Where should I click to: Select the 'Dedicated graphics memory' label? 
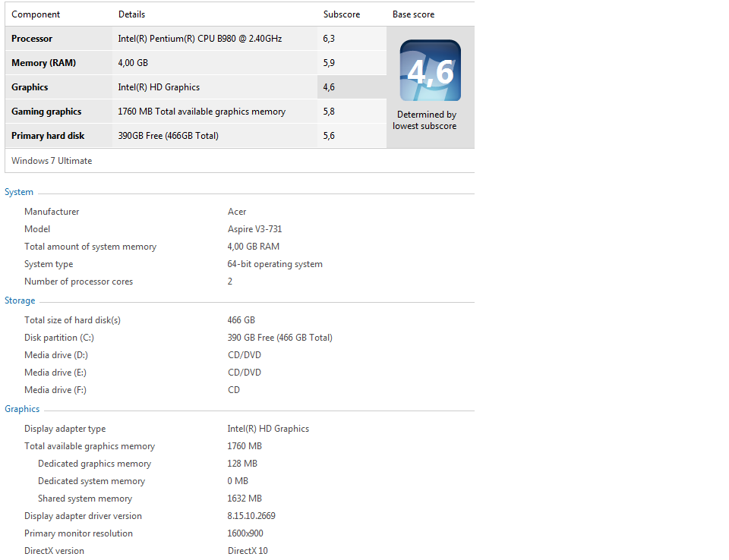click(95, 464)
